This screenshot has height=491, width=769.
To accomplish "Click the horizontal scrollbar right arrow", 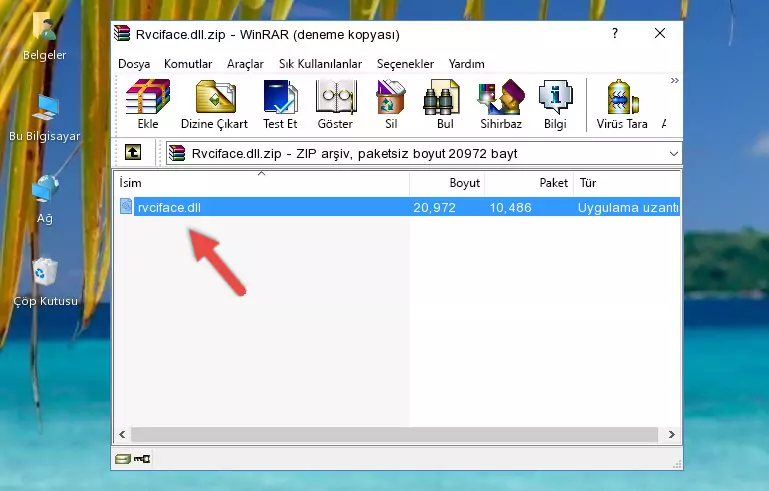I will click(671, 435).
